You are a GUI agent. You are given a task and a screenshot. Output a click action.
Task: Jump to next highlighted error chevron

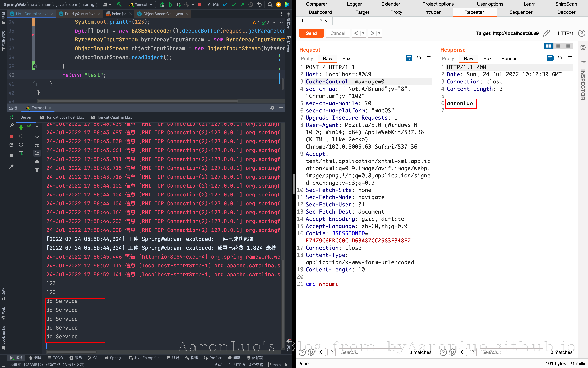281,23
